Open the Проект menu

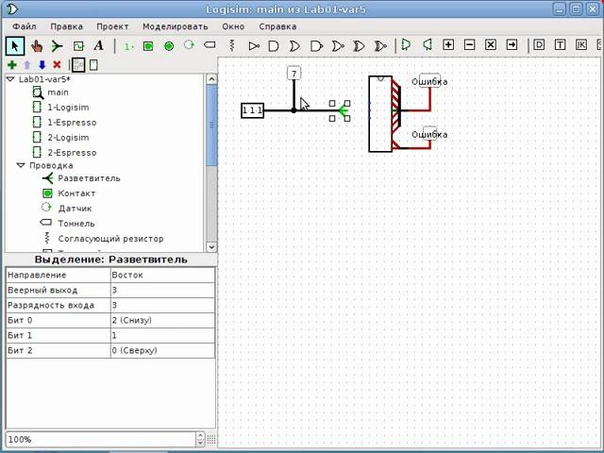coord(112,27)
